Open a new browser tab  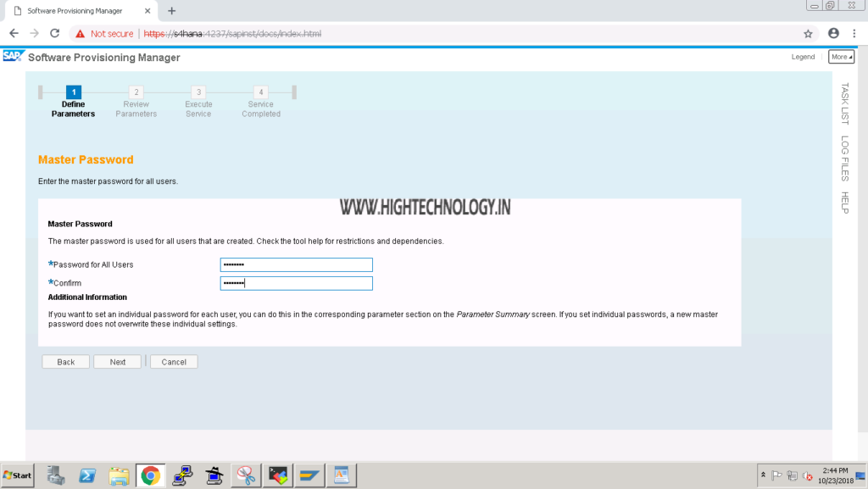click(171, 10)
